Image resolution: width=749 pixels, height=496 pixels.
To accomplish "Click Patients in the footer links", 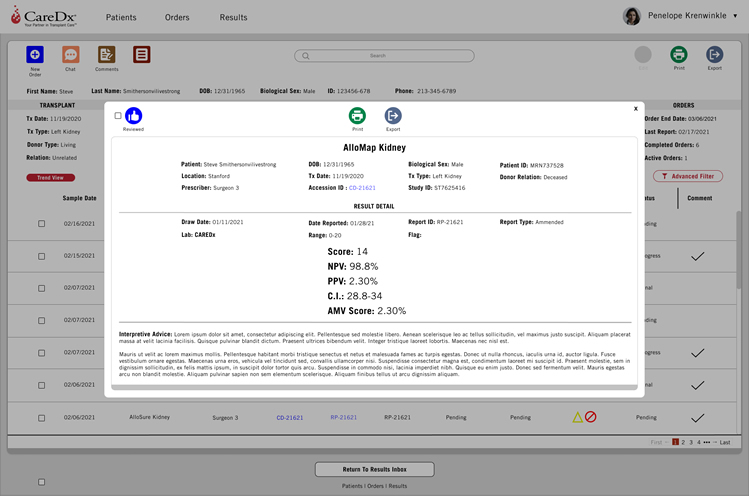I will (352, 486).
